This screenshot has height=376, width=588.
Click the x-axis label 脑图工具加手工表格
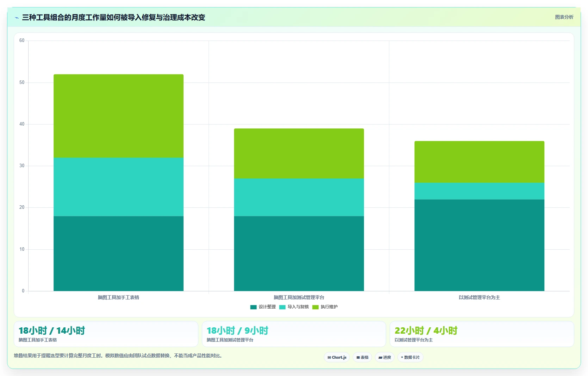(x=118, y=297)
